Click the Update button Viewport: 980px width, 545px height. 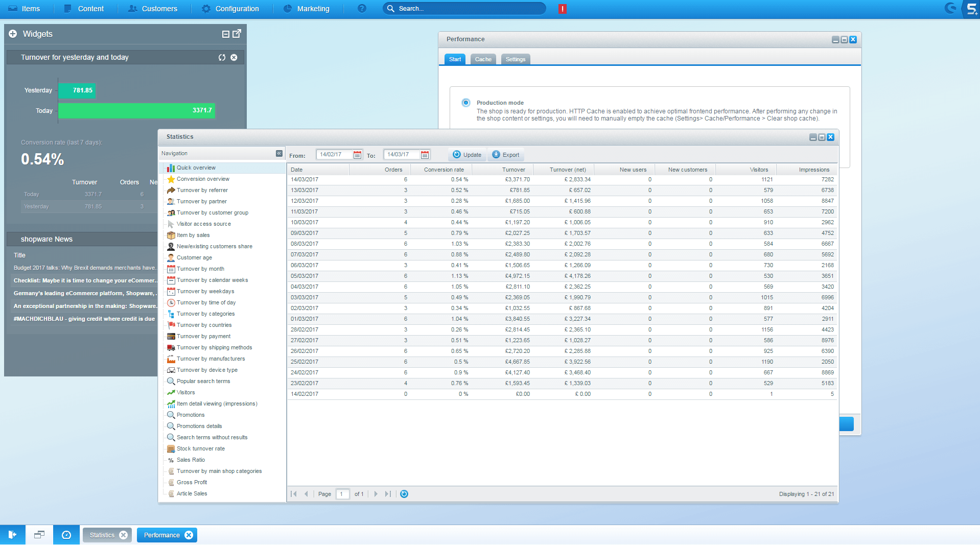click(x=467, y=155)
